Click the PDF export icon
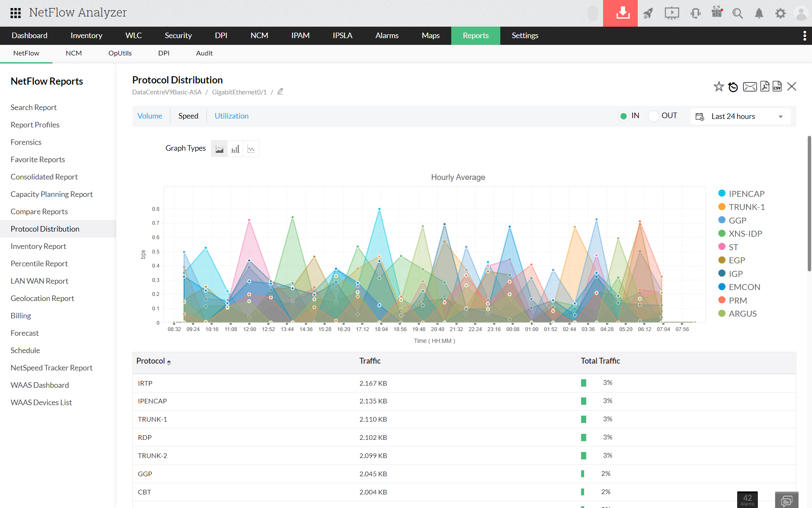The width and height of the screenshot is (812, 508). point(765,86)
